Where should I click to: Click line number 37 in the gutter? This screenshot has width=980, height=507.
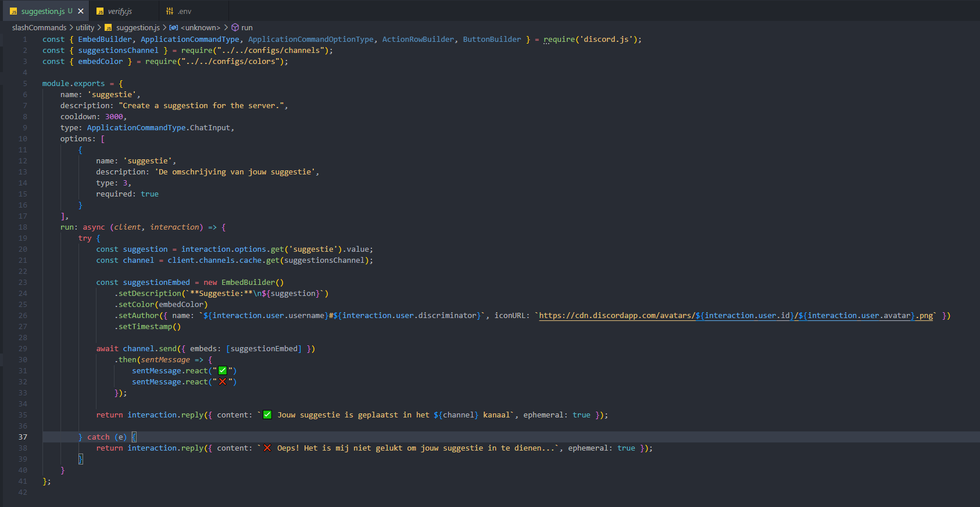(x=23, y=437)
